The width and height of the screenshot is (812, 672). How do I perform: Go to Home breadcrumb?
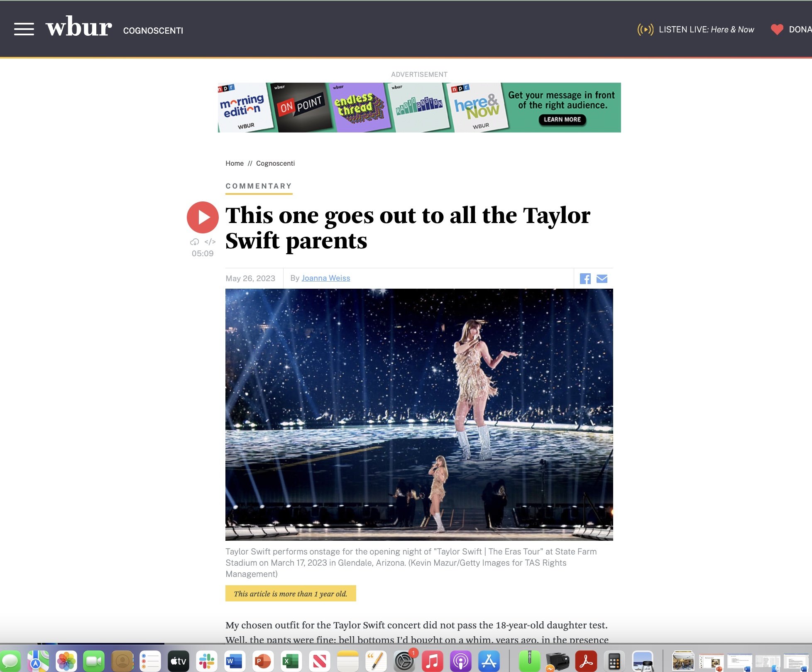click(235, 163)
